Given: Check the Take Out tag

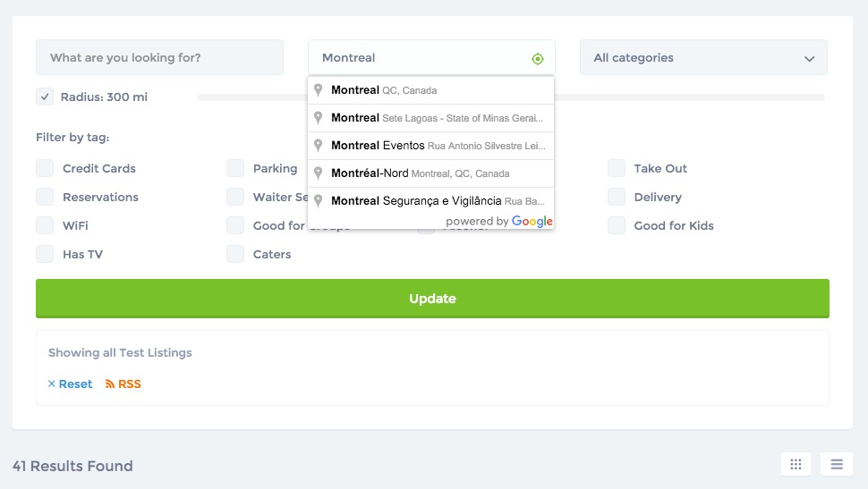Looking at the screenshot, I should point(617,168).
